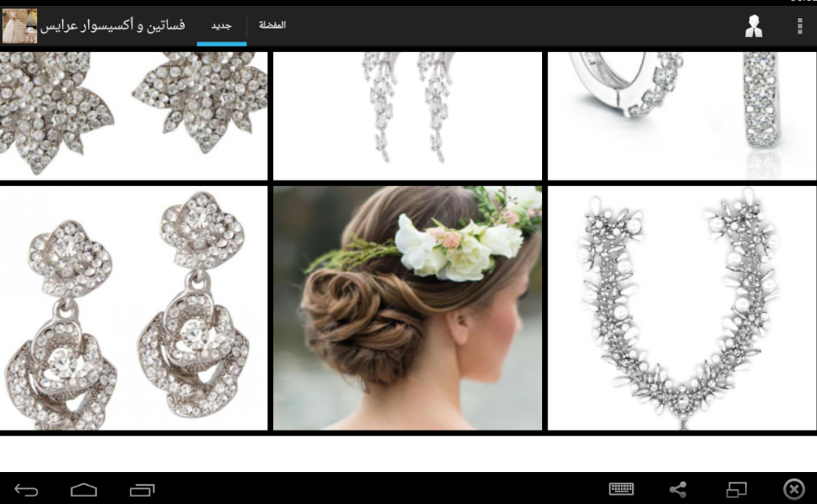The image size is (817, 504).
Task: Switch to the جديد tab
Action: tap(221, 26)
